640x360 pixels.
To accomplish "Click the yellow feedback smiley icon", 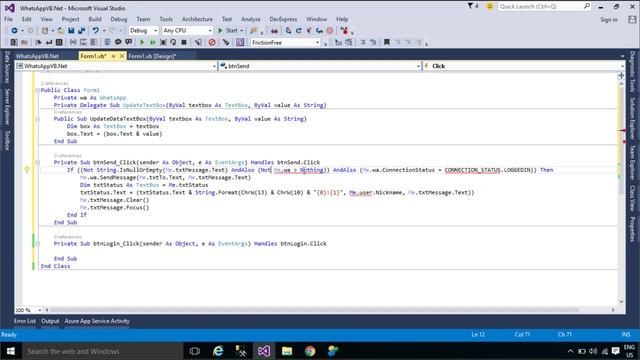I will (x=490, y=7).
